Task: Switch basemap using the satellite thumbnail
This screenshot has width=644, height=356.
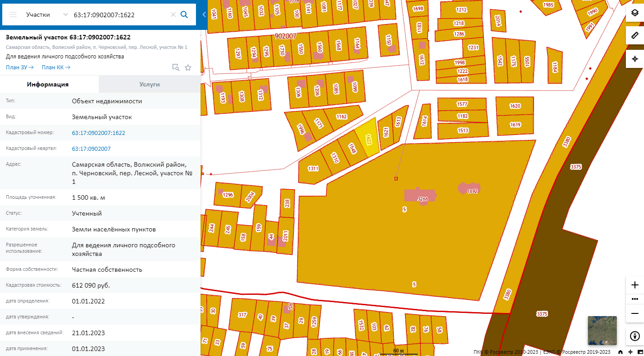Action: click(602, 331)
